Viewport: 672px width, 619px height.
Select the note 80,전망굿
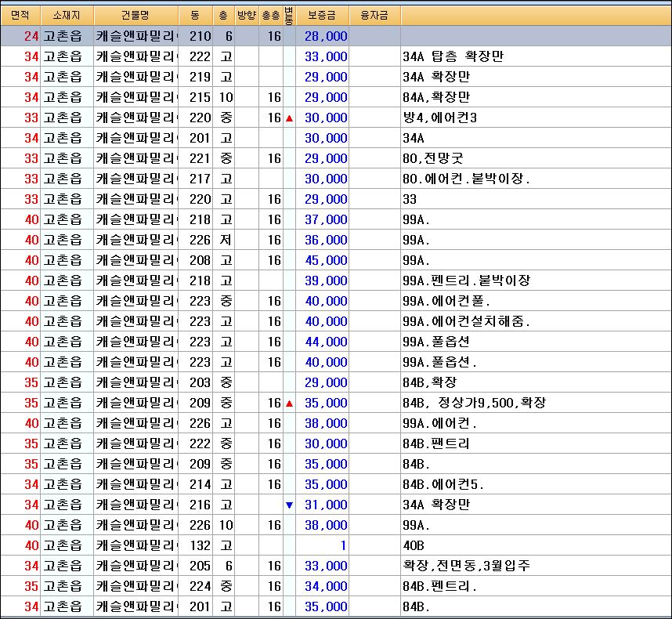(x=433, y=158)
